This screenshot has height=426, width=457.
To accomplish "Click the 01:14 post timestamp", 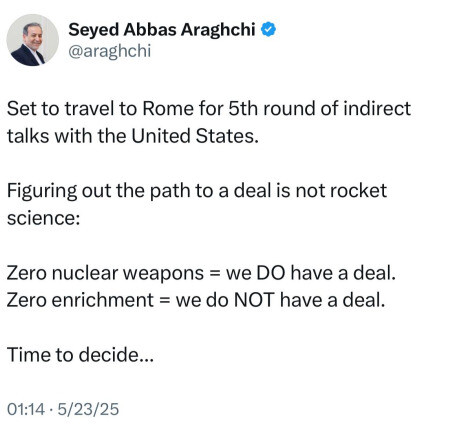I will click(x=26, y=409).
